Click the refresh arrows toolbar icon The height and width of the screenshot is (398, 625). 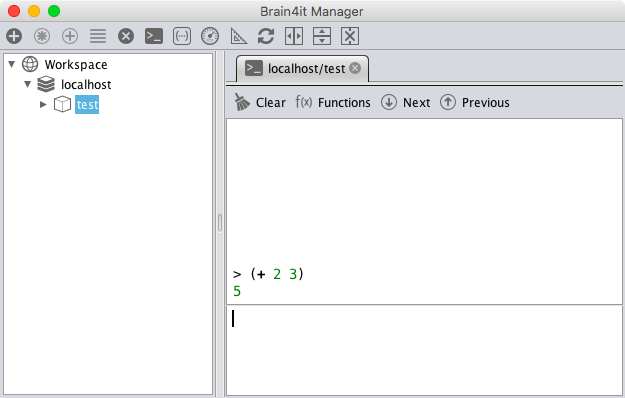[x=266, y=36]
